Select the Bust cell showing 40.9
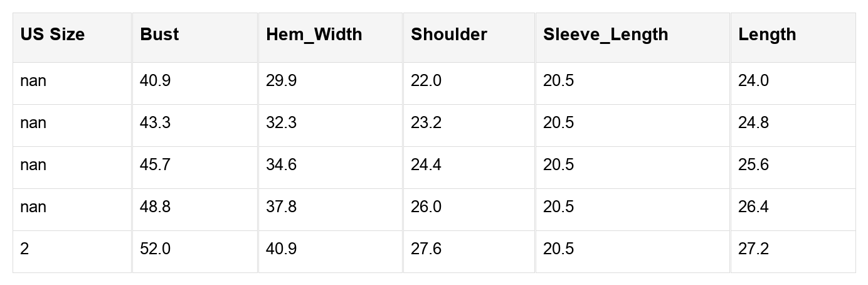 (x=155, y=81)
